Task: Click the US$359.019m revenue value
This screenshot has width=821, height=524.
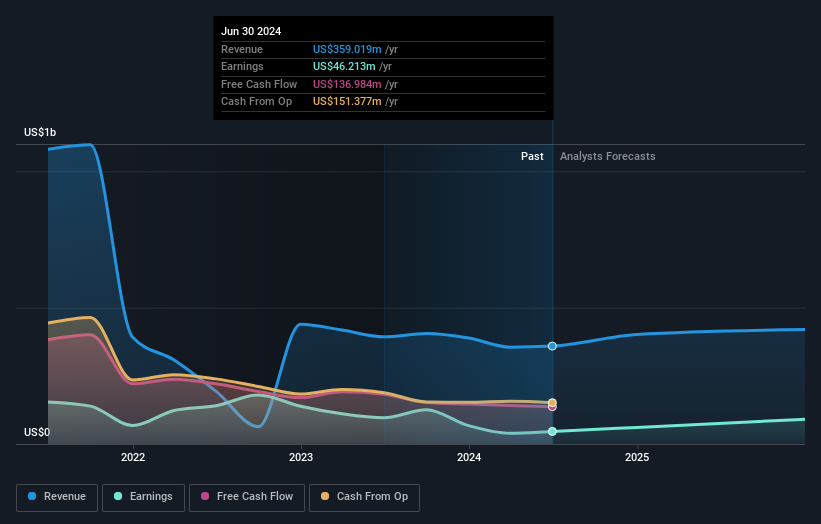Action: [x=347, y=49]
